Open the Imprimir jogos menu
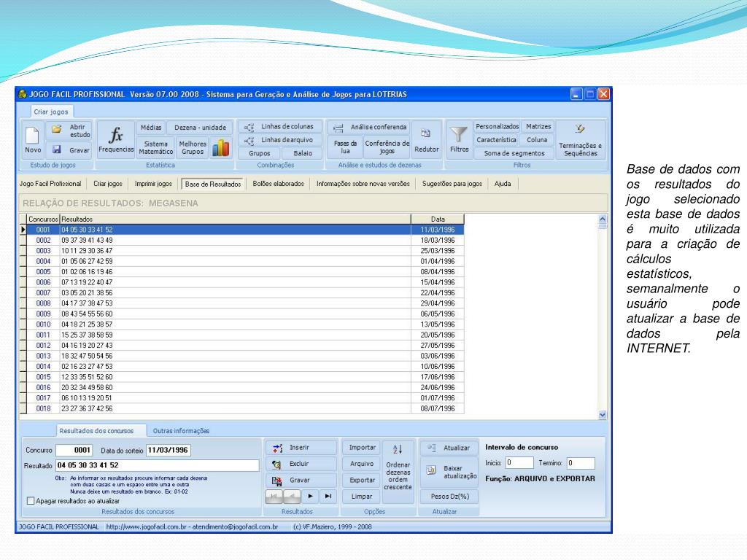Image resolution: width=747 pixels, height=560 pixels. tap(153, 184)
